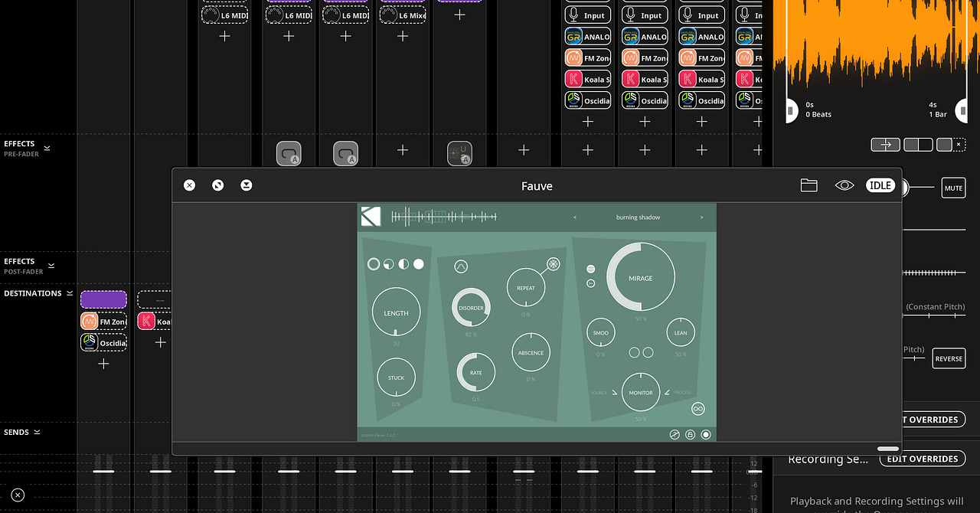Click the waveform start handle near 0s
Viewport: 980px width, 513px height.
coord(790,110)
